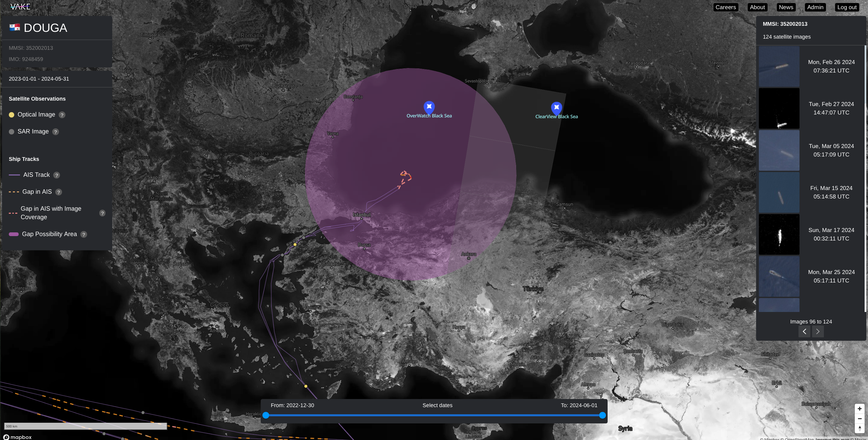Click the ClearView Black Sea map pin
868x440 pixels.
(556, 107)
